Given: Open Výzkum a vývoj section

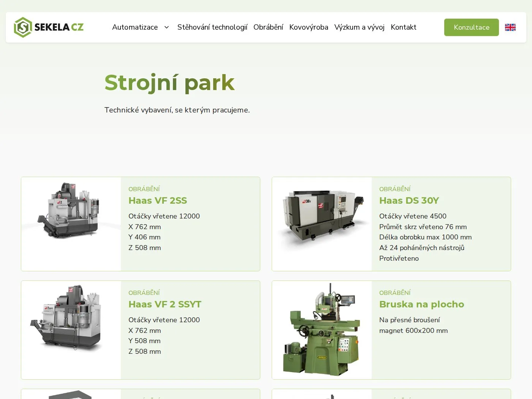Looking at the screenshot, I should tap(359, 27).
